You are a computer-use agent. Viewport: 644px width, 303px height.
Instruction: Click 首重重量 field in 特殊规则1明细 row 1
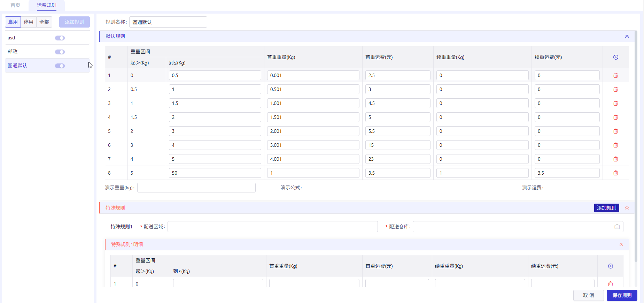[314, 283]
